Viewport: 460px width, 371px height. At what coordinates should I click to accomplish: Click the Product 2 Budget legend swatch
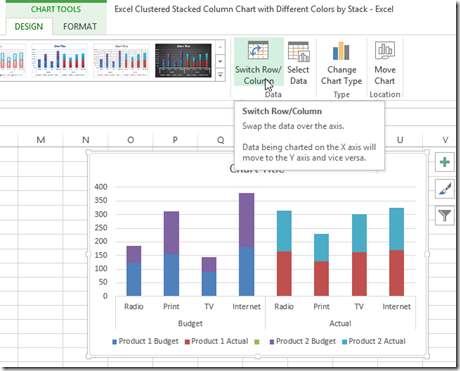click(272, 342)
